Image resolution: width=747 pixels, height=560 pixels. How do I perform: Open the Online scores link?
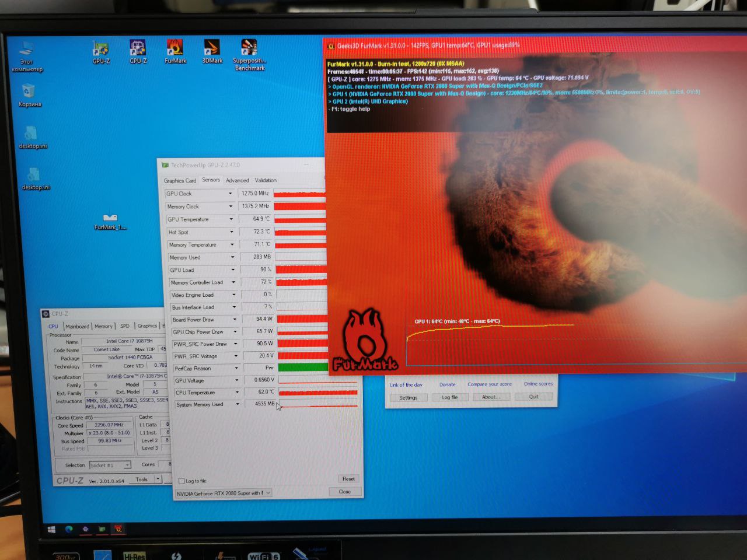(538, 384)
